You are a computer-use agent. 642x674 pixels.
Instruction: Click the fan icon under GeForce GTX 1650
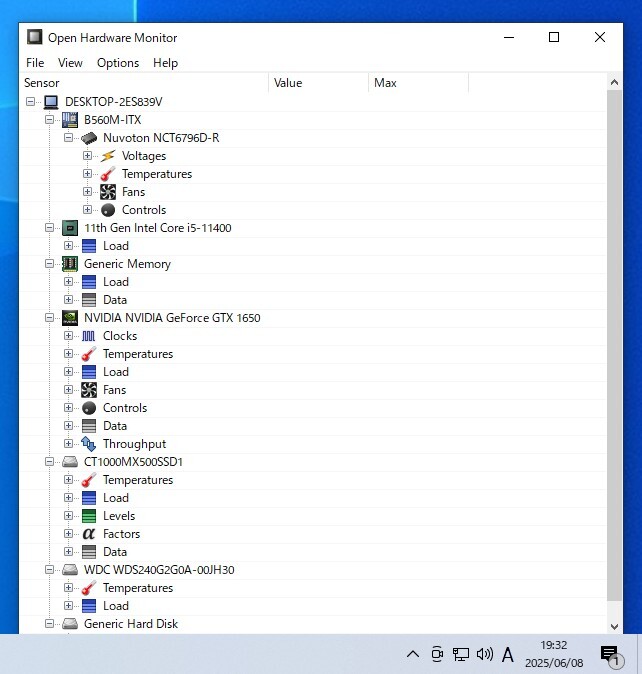(x=89, y=390)
